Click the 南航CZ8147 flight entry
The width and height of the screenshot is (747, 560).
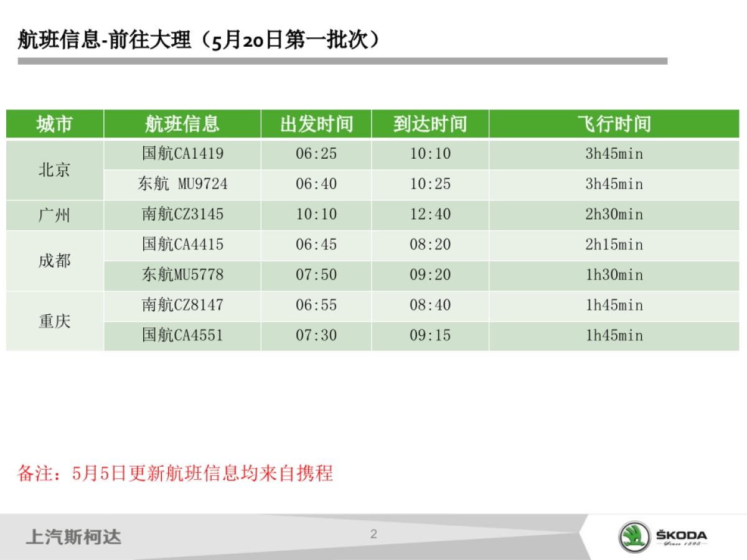[x=181, y=305]
